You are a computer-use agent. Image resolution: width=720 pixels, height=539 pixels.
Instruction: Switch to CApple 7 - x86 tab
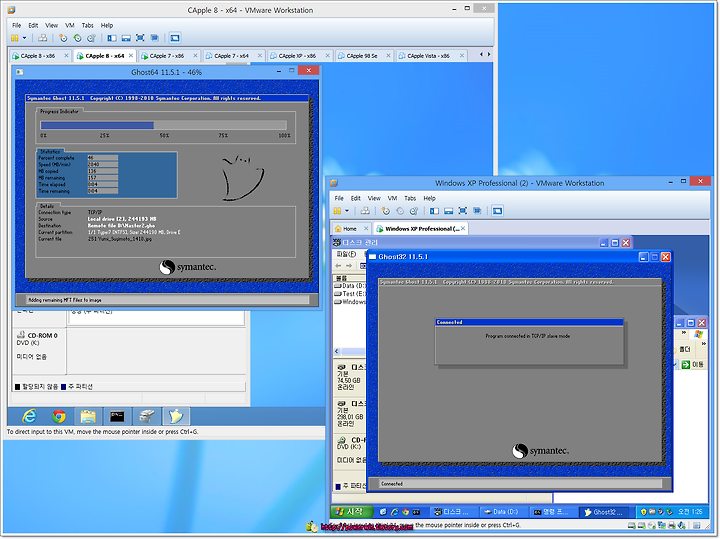(167, 56)
